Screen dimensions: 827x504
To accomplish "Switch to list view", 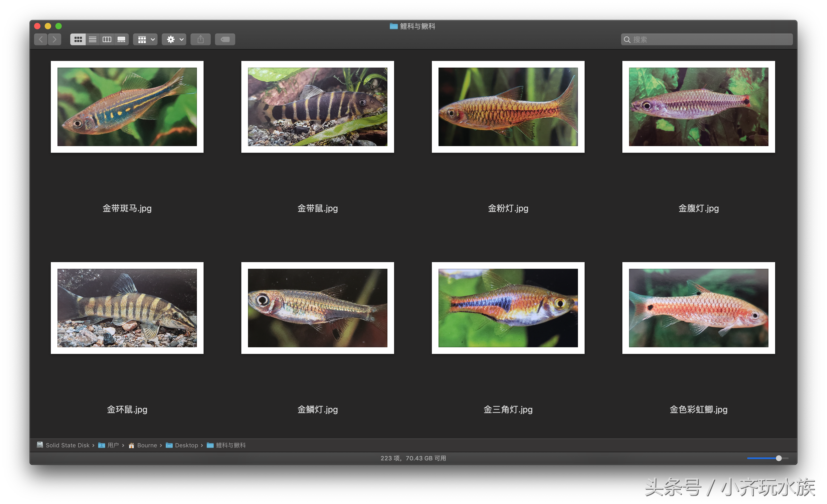I will (x=93, y=40).
